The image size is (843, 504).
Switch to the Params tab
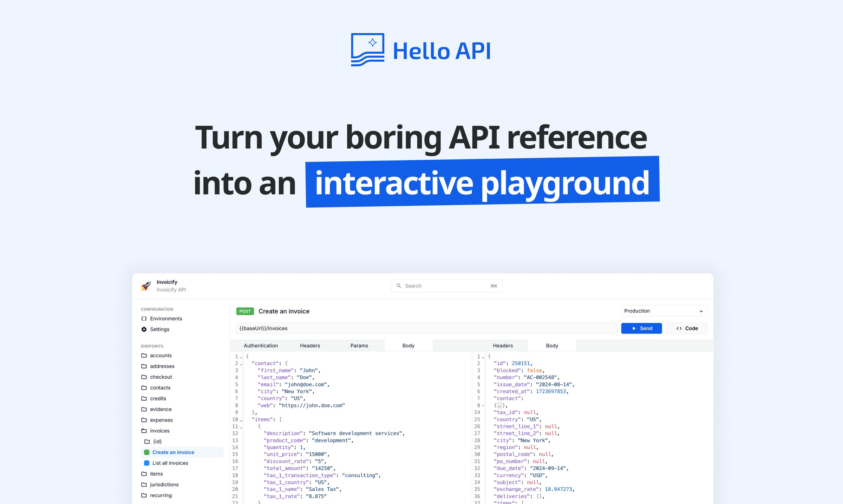[x=359, y=345]
